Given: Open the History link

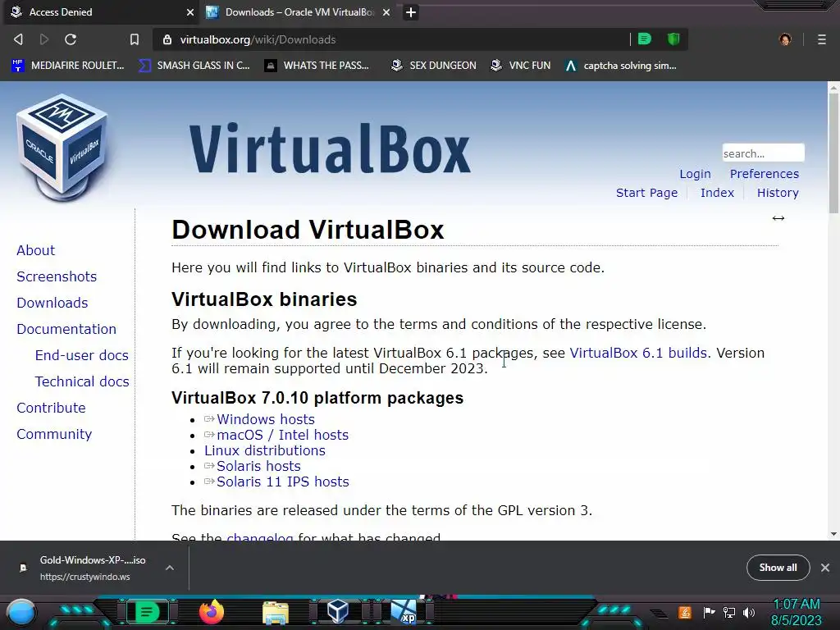Looking at the screenshot, I should pos(778,193).
